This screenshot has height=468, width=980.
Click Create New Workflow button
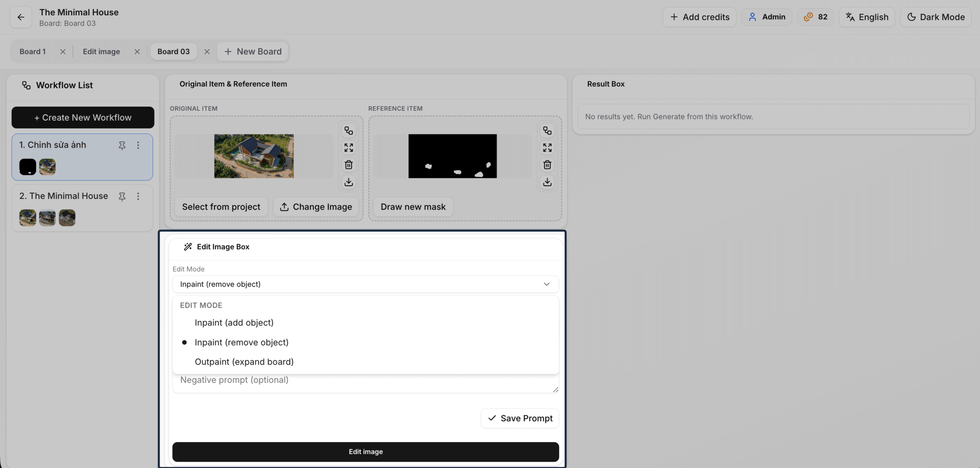(83, 118)
